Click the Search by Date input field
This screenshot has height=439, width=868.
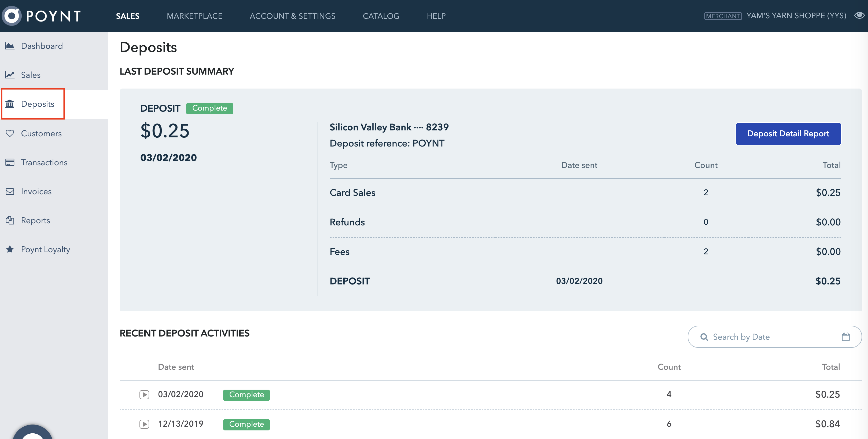(x=775, y=336)
